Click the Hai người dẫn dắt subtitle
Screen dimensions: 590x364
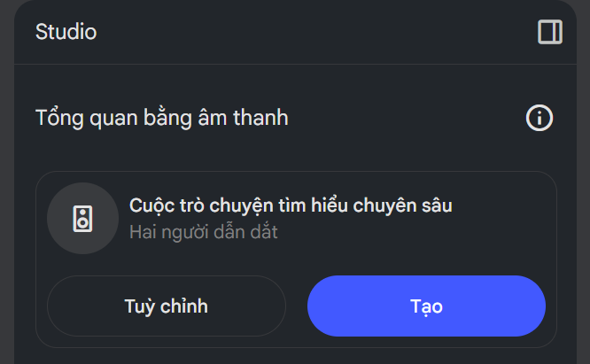point(204,232)
